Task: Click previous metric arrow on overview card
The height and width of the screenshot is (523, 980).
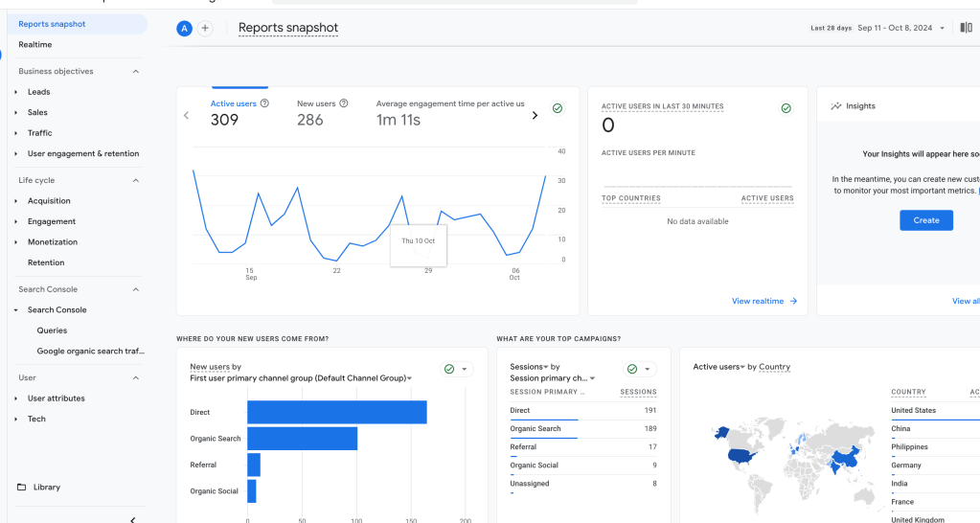Action: [x=187, y=116]
